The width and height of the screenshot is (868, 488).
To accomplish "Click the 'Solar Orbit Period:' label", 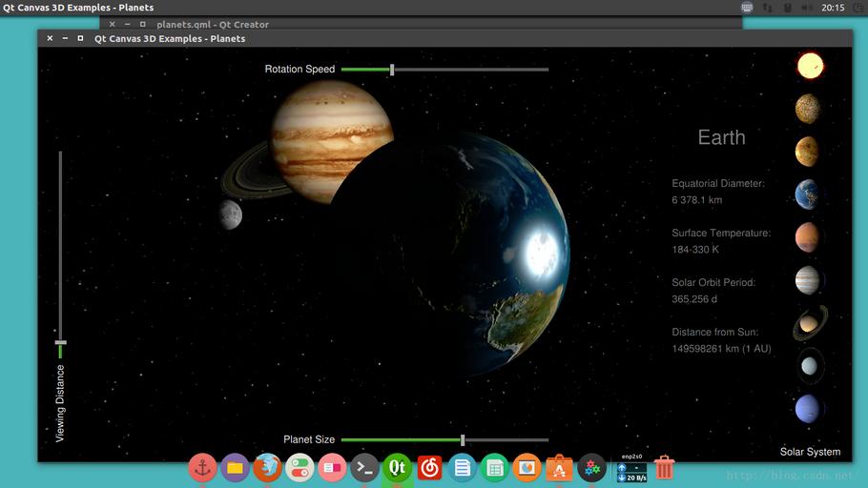I will (x=713, y=282).
